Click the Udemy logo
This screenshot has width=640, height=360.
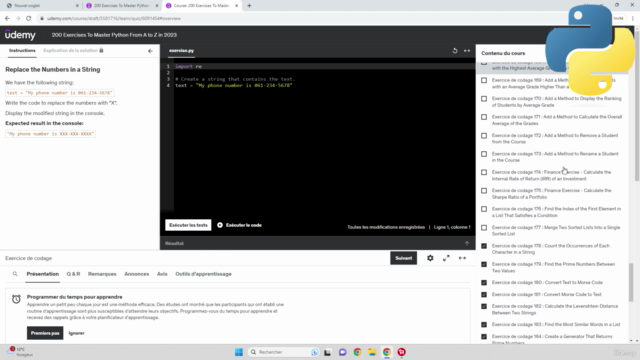coord(20,35)
